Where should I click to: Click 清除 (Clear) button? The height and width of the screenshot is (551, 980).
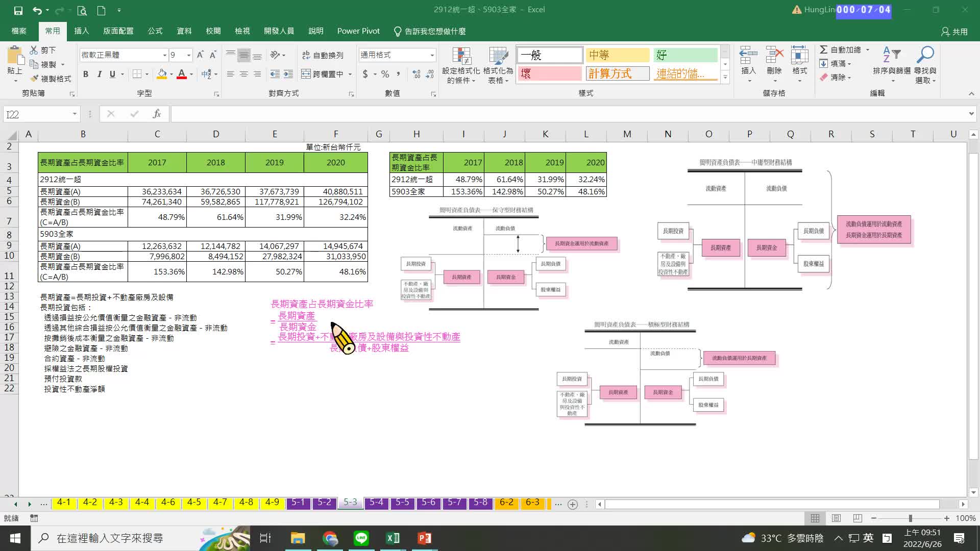coord(836,78)
